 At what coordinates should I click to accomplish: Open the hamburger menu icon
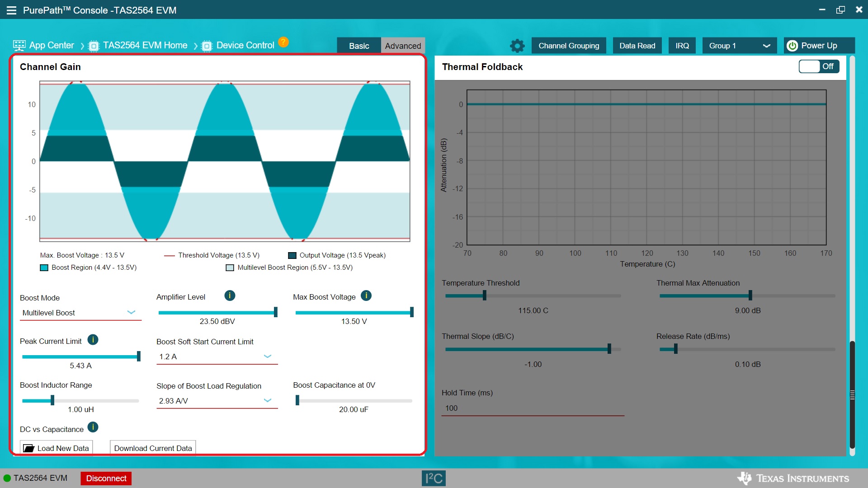tap(11, 10)
